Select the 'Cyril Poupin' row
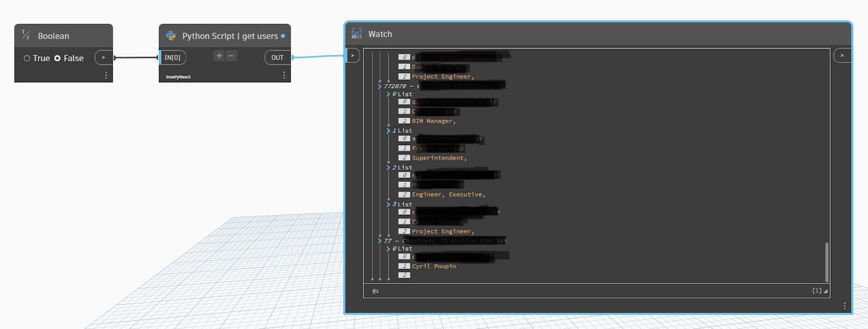This screenshot has height=329, width=868. tap(433, 266)
